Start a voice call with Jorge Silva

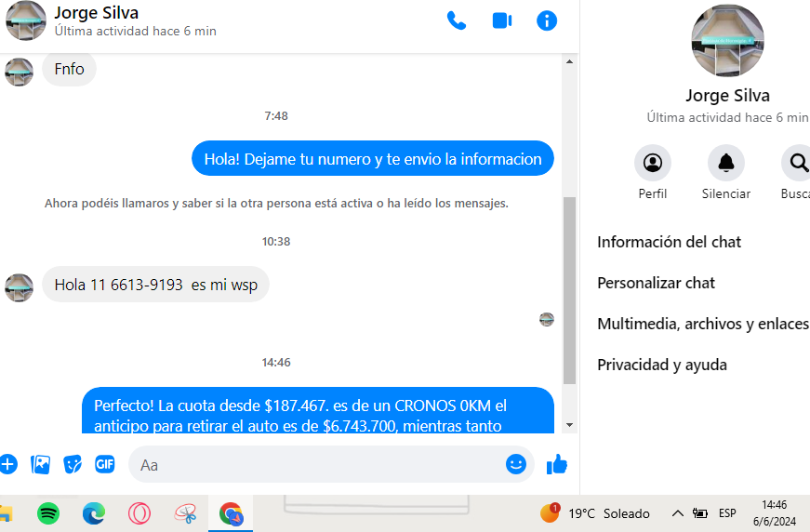click(x=456, y=20)
